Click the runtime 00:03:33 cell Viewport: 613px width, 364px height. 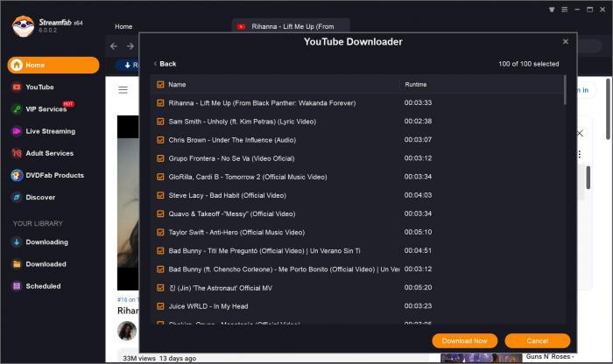point(418,102)
